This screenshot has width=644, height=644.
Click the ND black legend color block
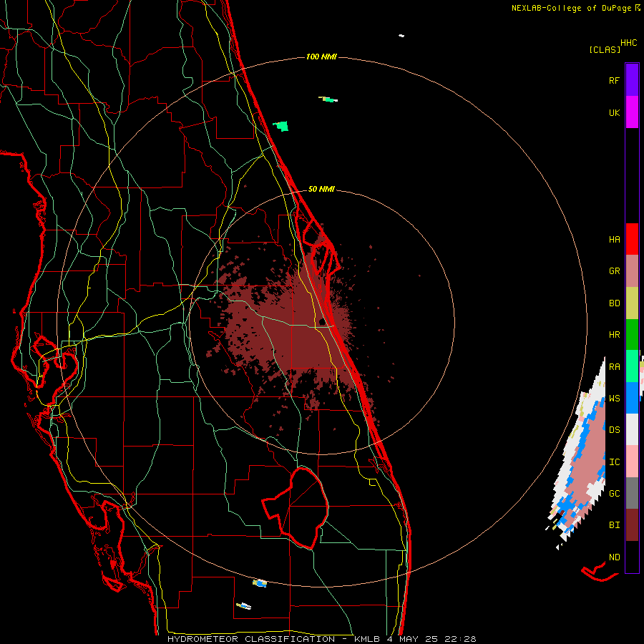tap(632, 557)
